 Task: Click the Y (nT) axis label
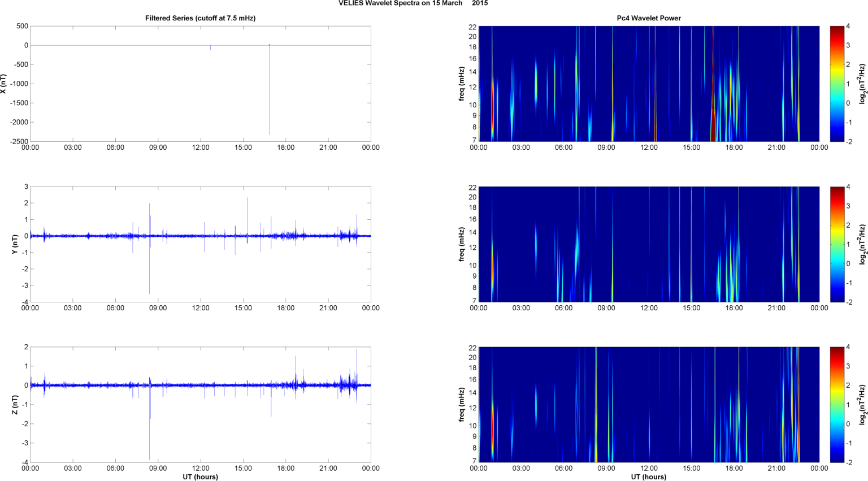click(x=15, y=244)
